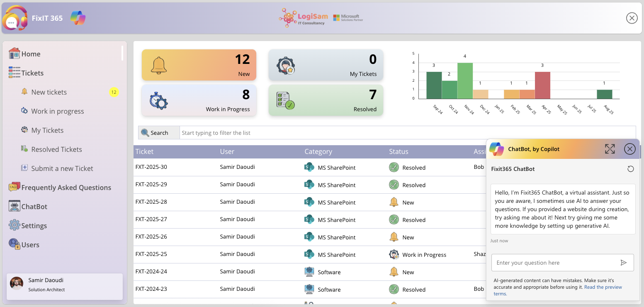Select the Resolved Tickets sidebar icon
This screenshot has width=644, height=307.
(24, 149)
